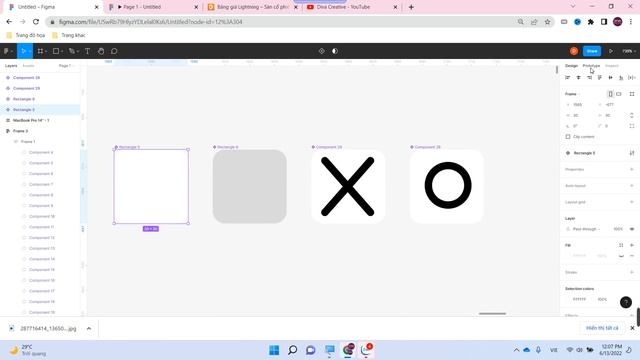The width and height of the screenshot is (640, 360).
Task: Remove the fill with minus button
Action: coord(632,256)
